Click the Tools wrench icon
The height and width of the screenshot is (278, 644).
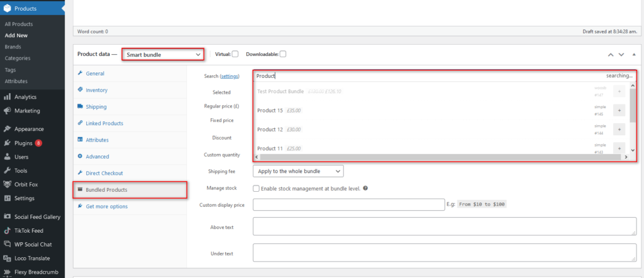7,170
